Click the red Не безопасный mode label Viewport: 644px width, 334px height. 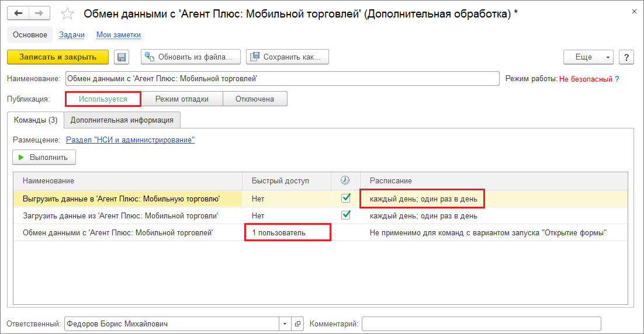[x=586, y=79]
